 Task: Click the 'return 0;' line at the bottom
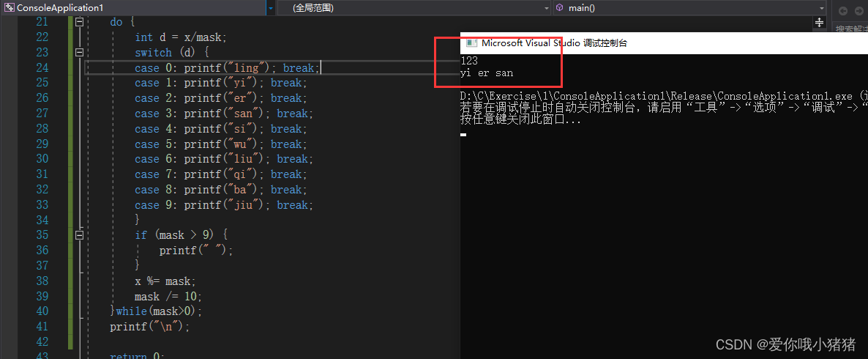138,355
